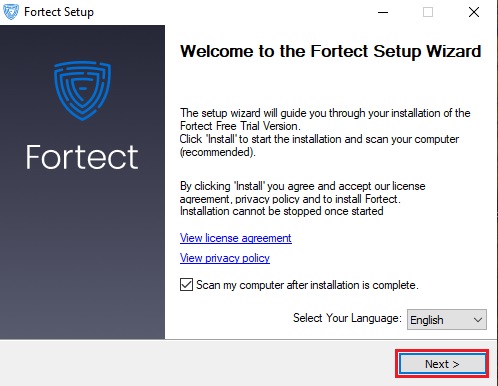The image size is (498, 386).
Task: Click the Select Your Language label
Action: [347, 318]
